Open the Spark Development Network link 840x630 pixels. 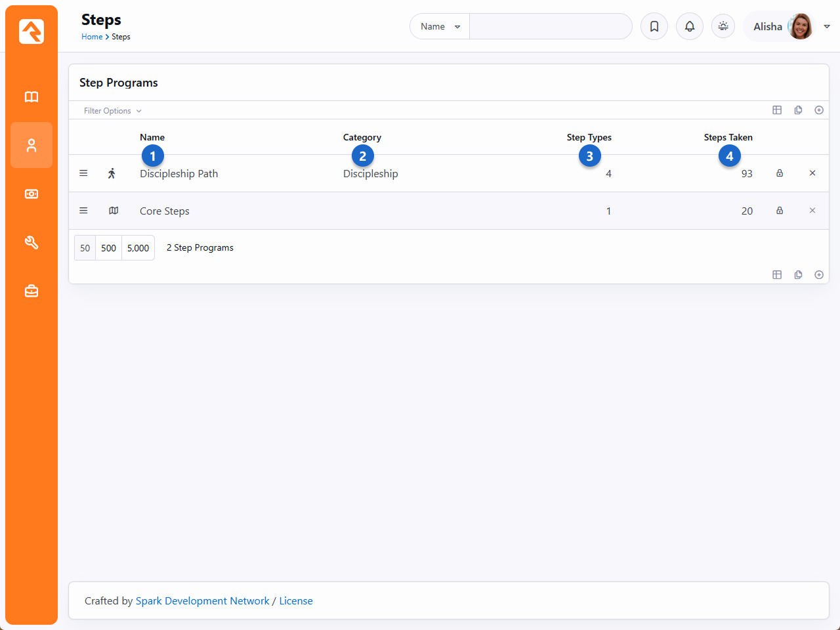click(x=202, y=601)
